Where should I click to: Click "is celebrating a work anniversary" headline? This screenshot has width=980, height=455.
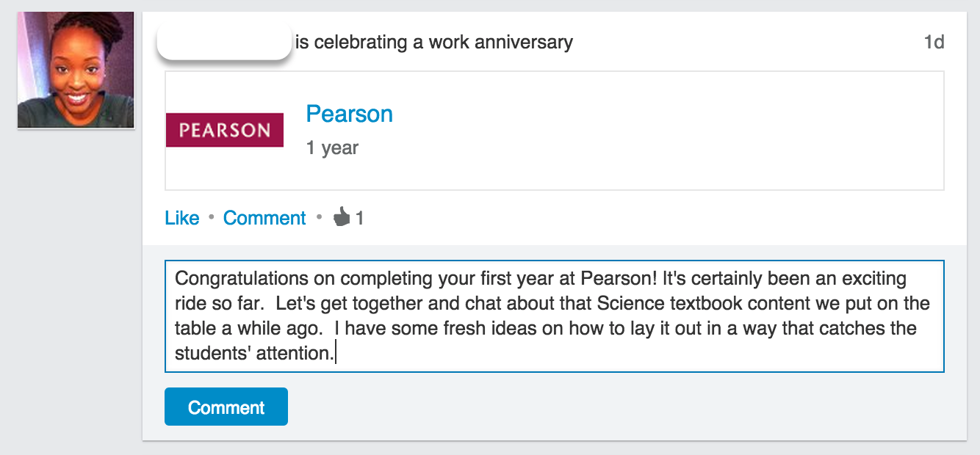click(x=433, y=43)
